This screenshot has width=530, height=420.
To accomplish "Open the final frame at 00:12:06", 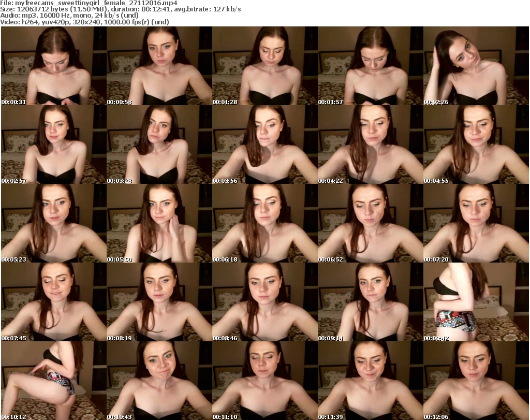I will coord(476,381).
